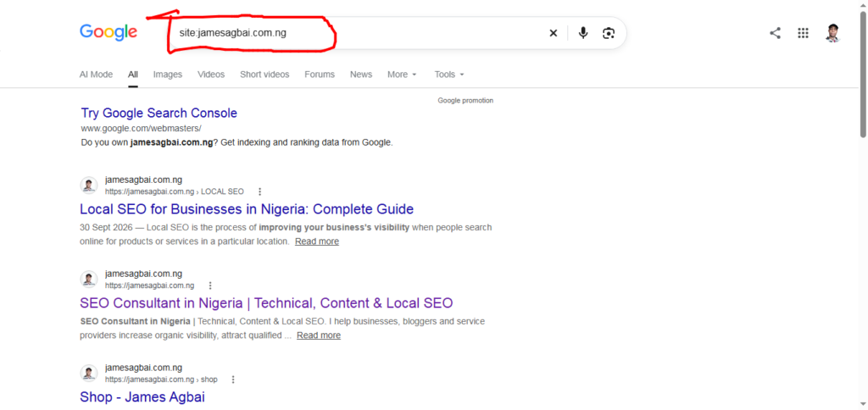The image size is (868, 410).
Task: Click Read more on Local SEO snippet
Action: click(317, 241)
